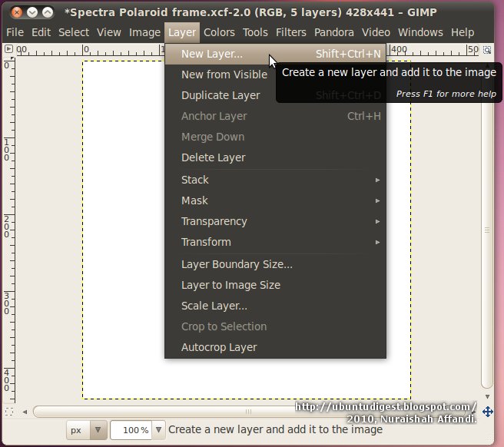Click the image navigation cross-arrows icon

pyautogui.click(x=488, y=412)
